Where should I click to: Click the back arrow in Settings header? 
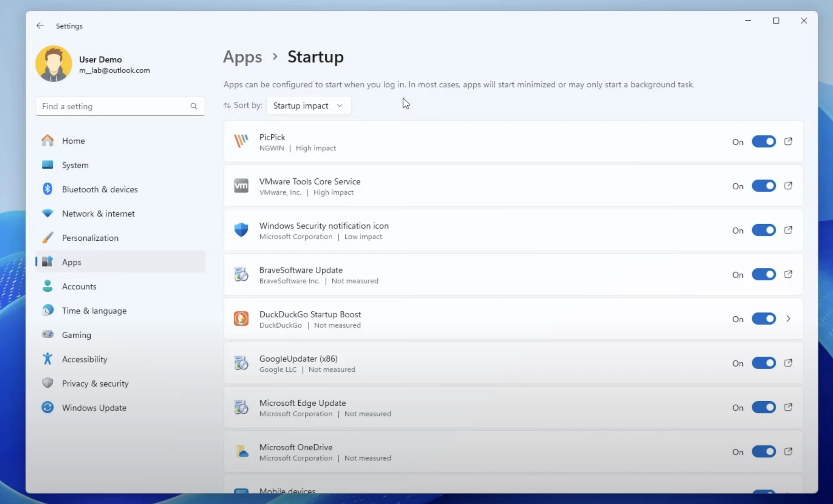(40, 25)
